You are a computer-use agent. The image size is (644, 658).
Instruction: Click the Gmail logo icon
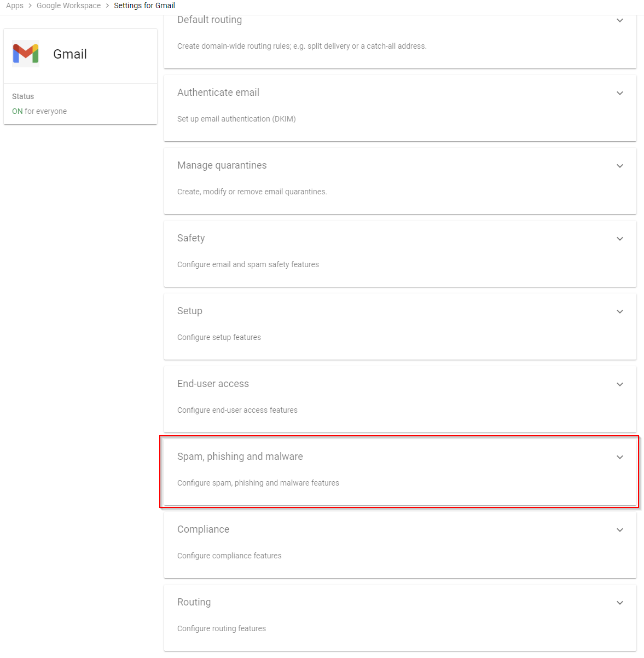pos(26,54)
